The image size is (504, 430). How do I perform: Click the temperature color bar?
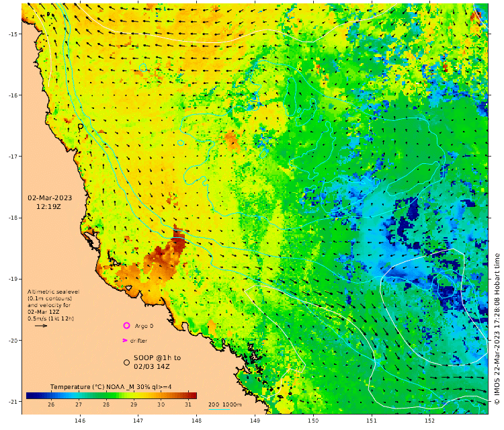click(112, 395)
